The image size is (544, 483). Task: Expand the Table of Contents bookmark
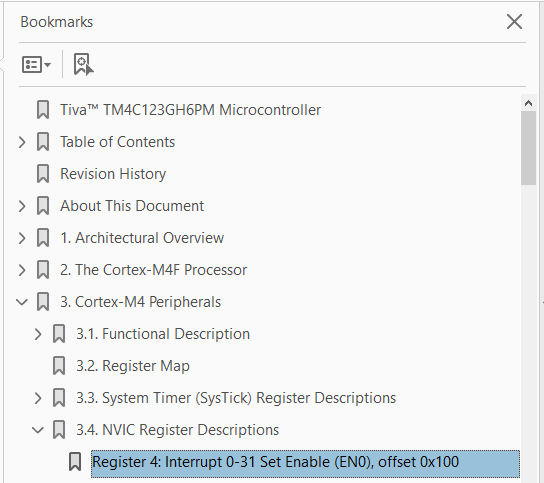(22, 142)
